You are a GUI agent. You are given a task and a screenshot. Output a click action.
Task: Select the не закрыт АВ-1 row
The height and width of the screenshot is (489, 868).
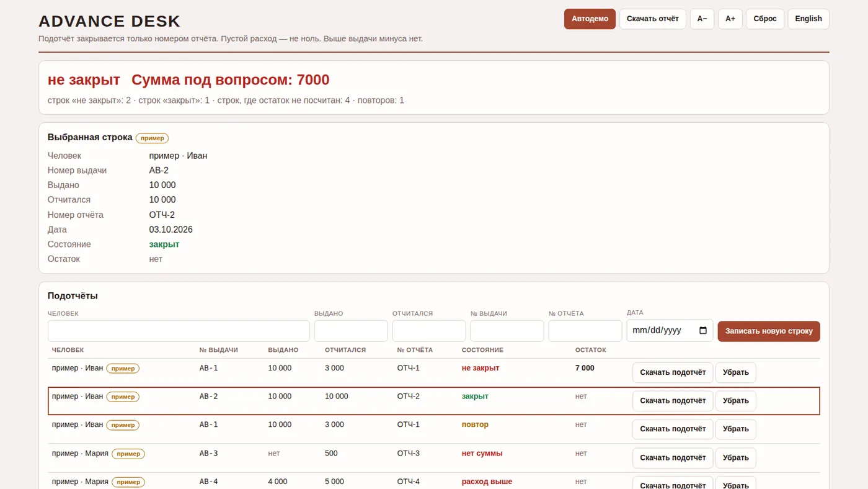[434, 372]
